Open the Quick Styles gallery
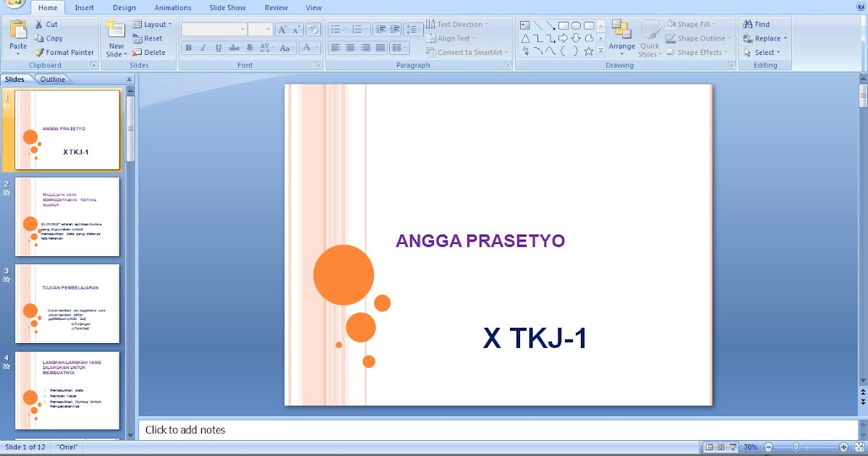 click(650, 36)
